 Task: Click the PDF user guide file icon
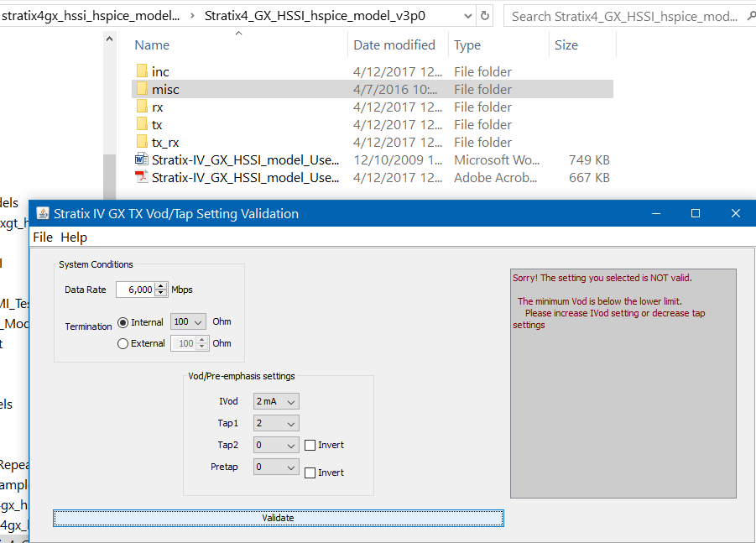point(142,178)
